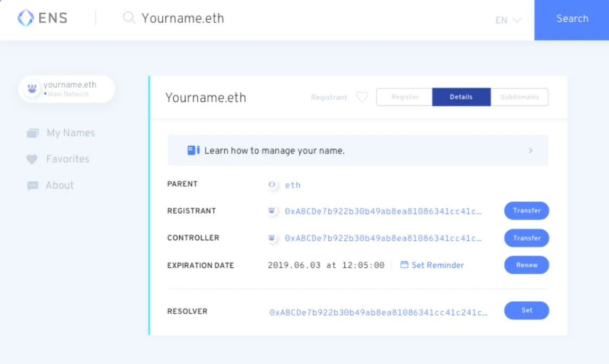Viewport: 609px width, 364px height.
Task: Click the My Names icon in sidebar
Action: [x=32, y=133]
